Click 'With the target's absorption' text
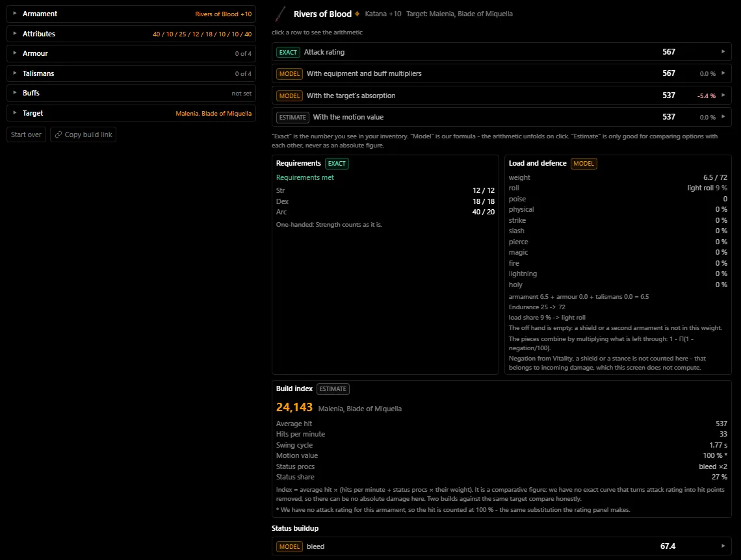The height and width of the screenshot is (560, 741). 351,95
